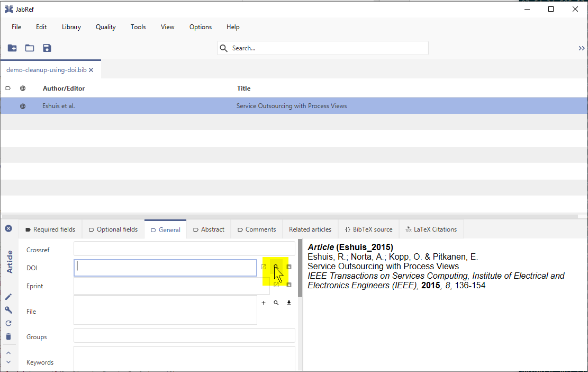
Task: Look up the DOI using the highlighted search icon
Action: pos(276,267)
